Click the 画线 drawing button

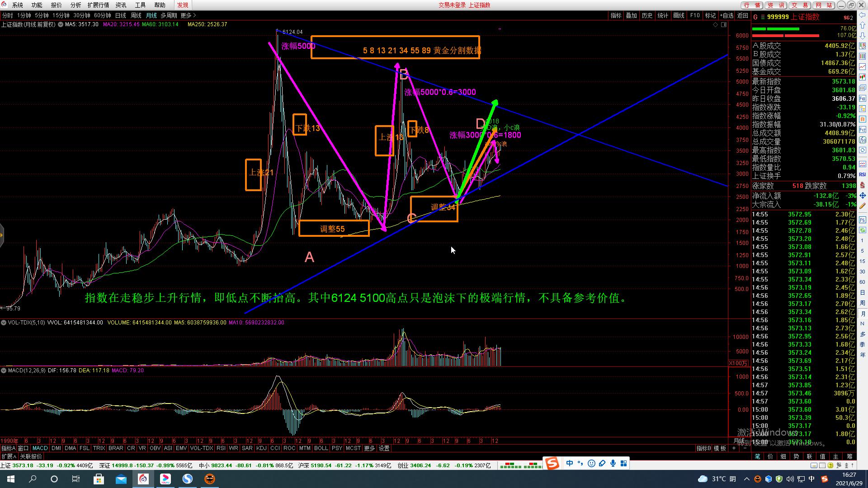coord(679,15)
